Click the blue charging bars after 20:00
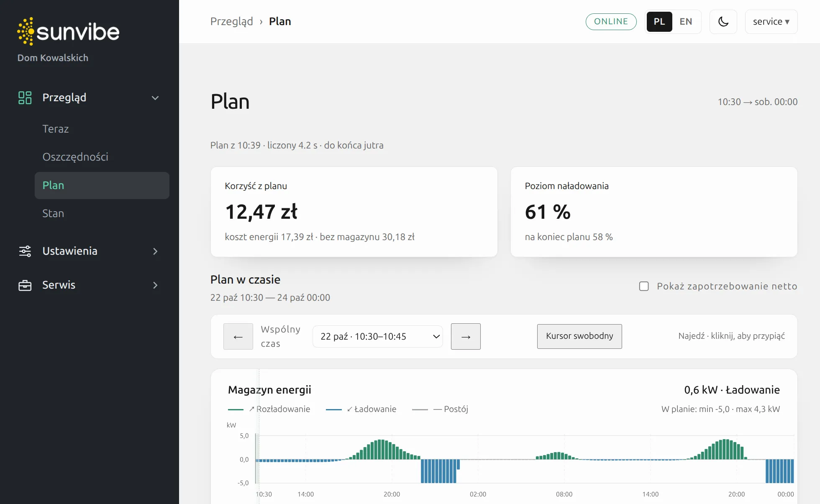Image resolution: width=820 pixels, height=504 pixels. coord(440,471)
